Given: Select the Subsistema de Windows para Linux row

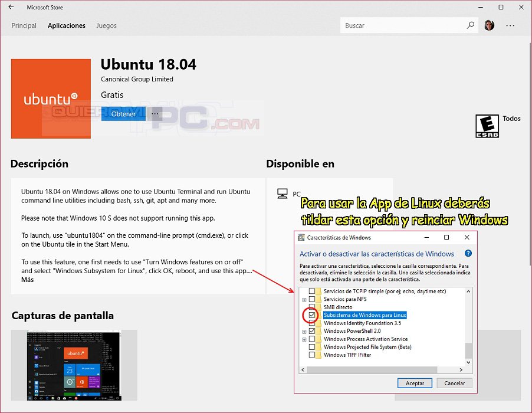Looking at the screenshot, I should (x=364, y=315).
